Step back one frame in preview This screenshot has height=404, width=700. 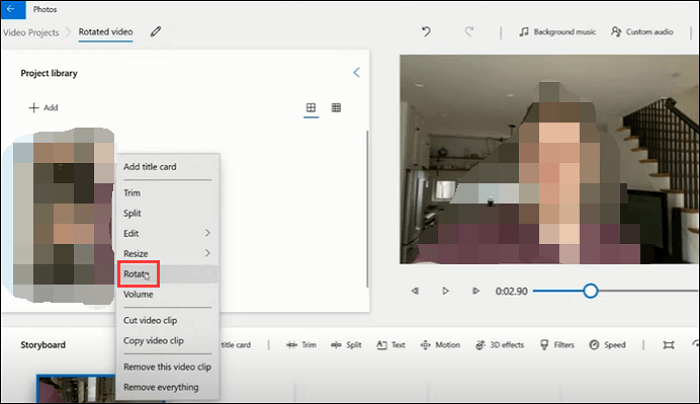click(x=415, y=291)
